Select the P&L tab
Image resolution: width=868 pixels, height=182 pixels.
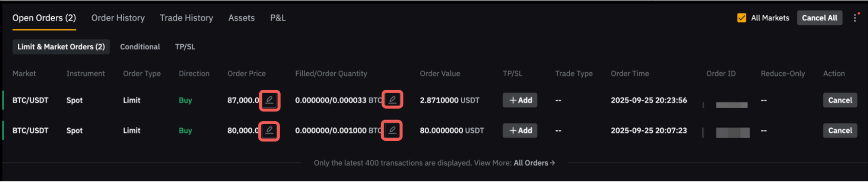pos(277,18)
